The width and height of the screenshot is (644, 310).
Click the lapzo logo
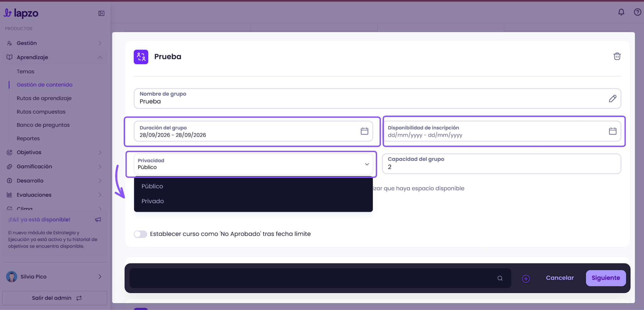[21, 13]
